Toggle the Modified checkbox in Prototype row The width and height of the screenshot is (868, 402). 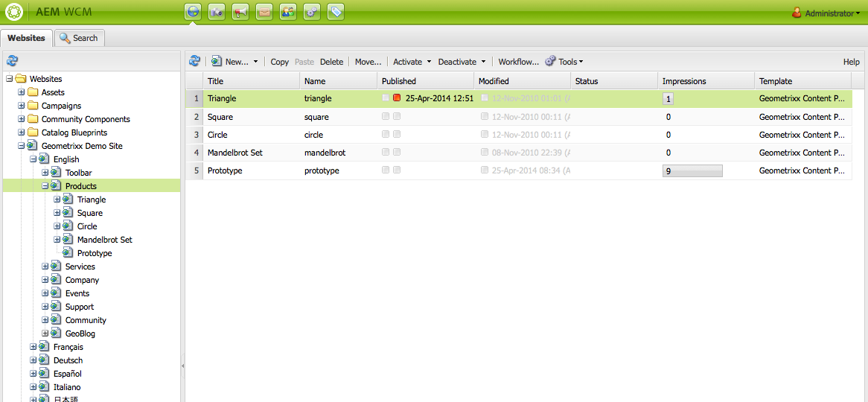pyautogui.click(x=485, y=170)
